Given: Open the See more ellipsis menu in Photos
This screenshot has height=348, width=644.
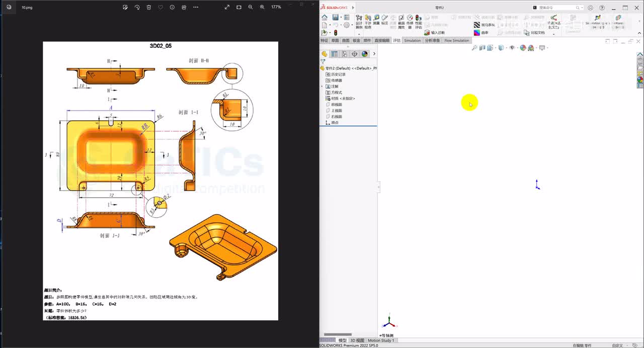Looking at the screenshot, I should [x=196, y=7].
